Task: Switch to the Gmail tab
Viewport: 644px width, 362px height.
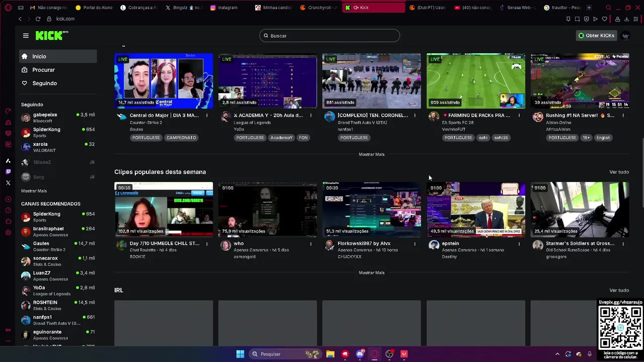Action: pyautogui.click(x=48, y=8)
